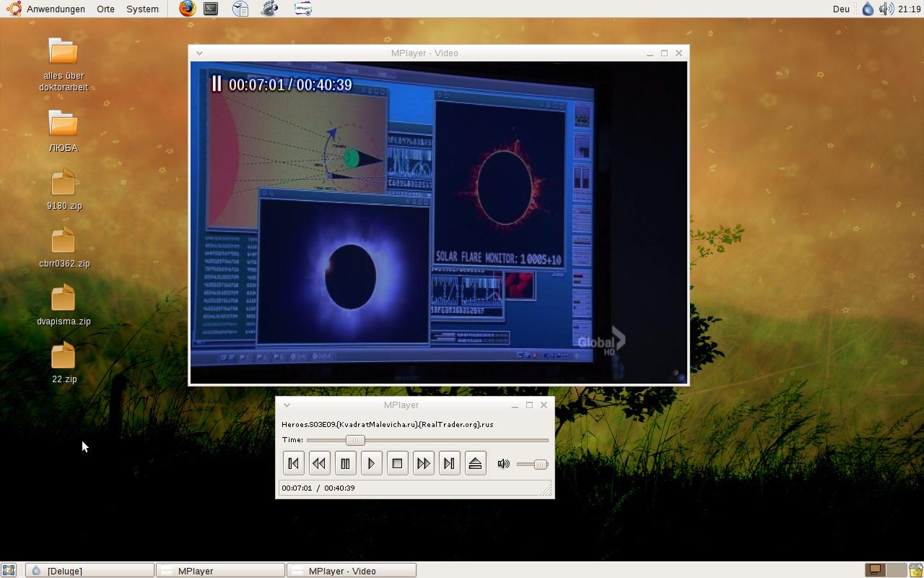Click the Heroes.S03E09 file name text
924x578 pixels.
pos(388,425)
